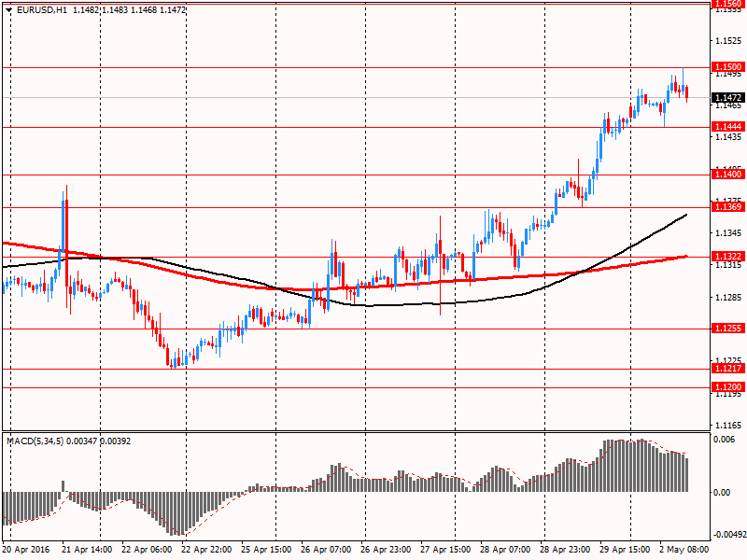This screenshot has height=560, width=747.
Task: Click the 1.1560 red price level label
Action: [x=728, y=4]
